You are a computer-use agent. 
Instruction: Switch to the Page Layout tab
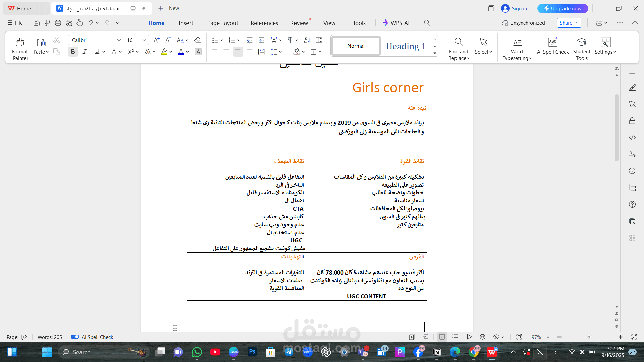point(223,23)
